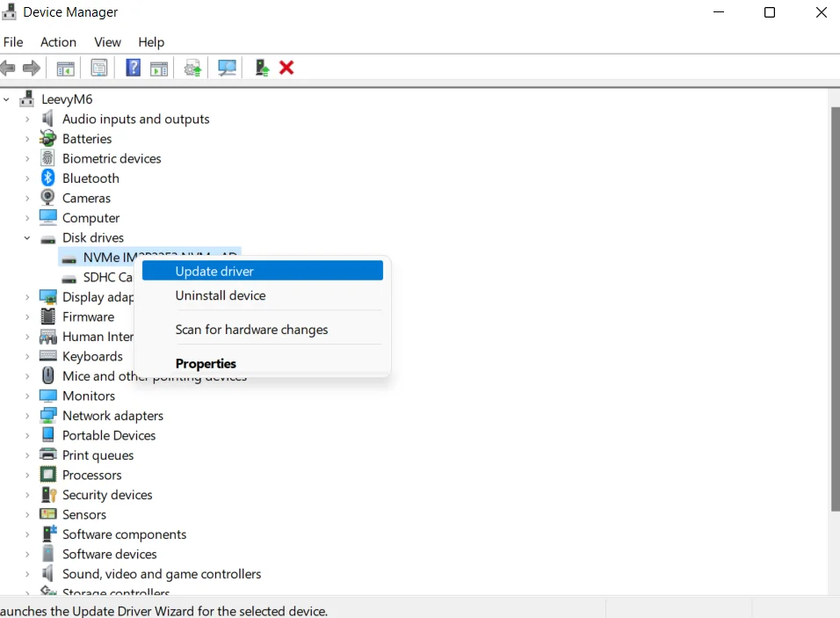Click the Back navigation arrow
Image resolution: width=840 pixels, height=618 pixels.
8,68
